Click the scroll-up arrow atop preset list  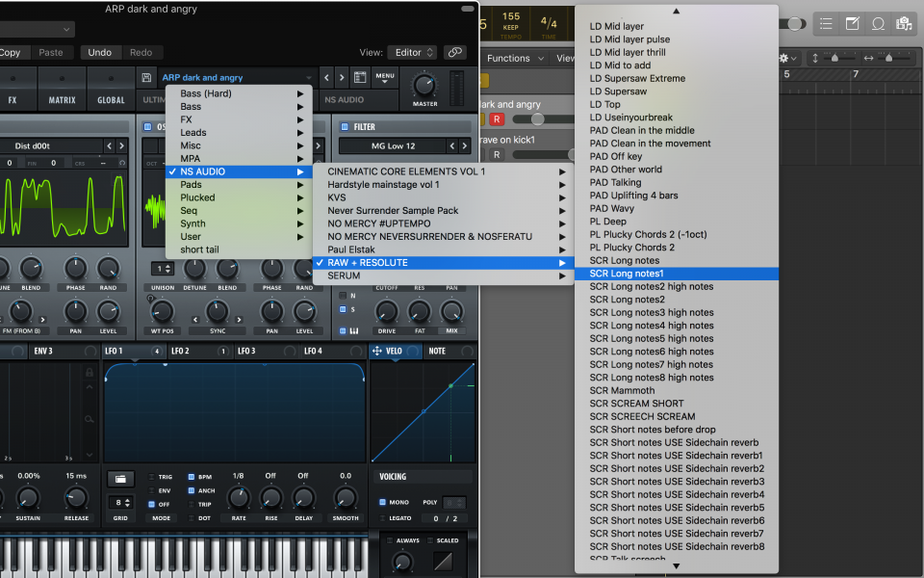click(x=676, y=11)
